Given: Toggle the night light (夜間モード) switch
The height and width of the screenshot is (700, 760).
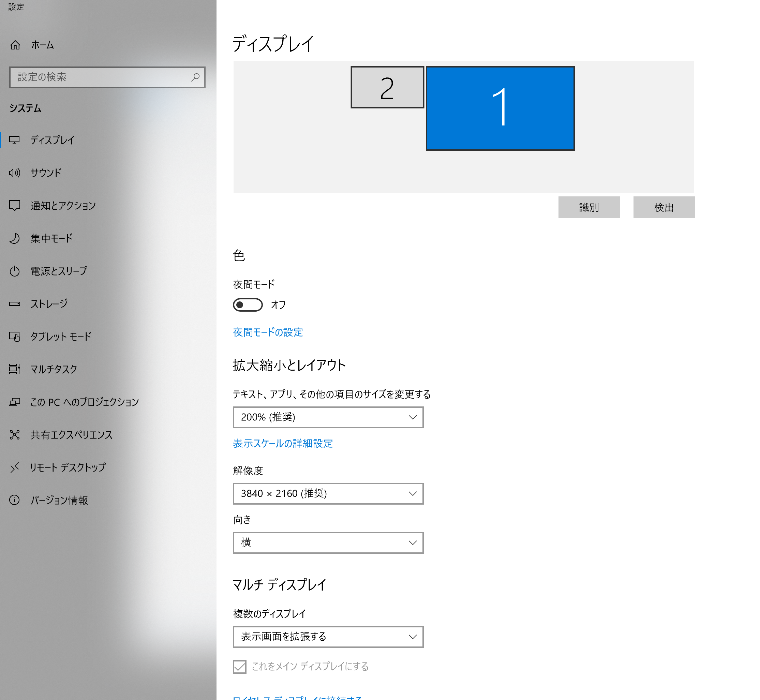Looking at the screenshot, I should tap(248, 305).
